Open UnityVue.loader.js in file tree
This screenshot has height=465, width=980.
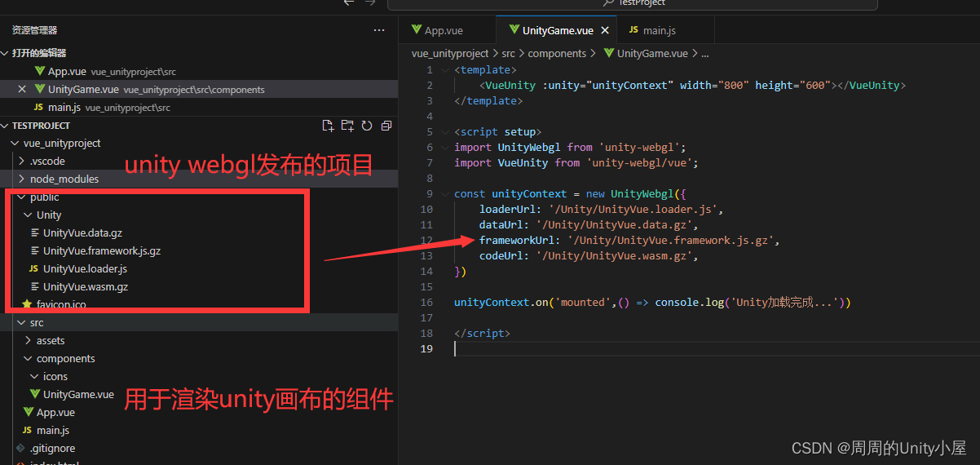[85, 268]
